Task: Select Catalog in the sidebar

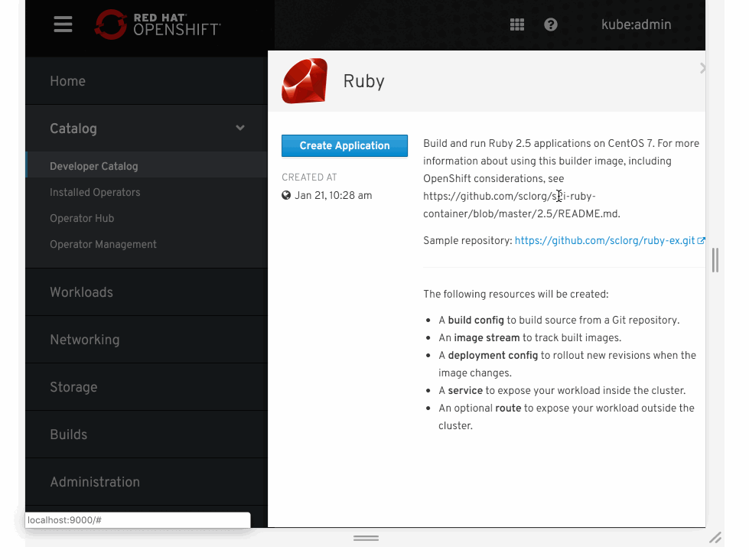Action: pos(73,128)
